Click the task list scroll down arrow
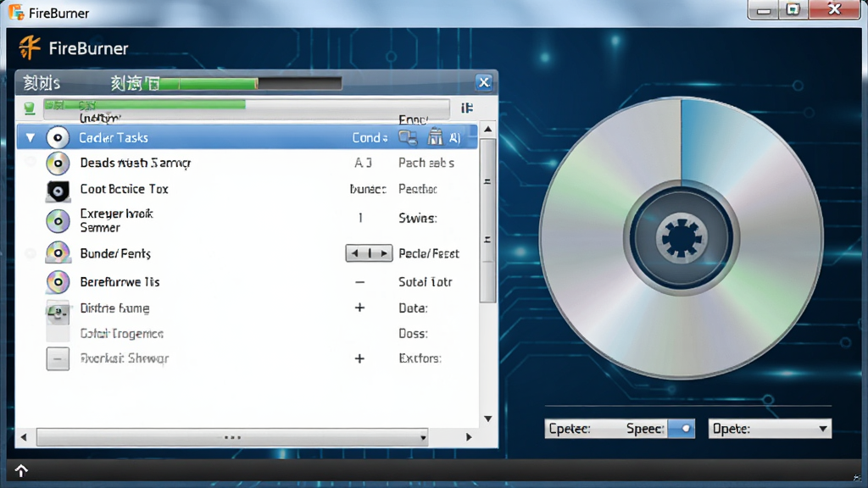The image size is (868, 488). 487,419
